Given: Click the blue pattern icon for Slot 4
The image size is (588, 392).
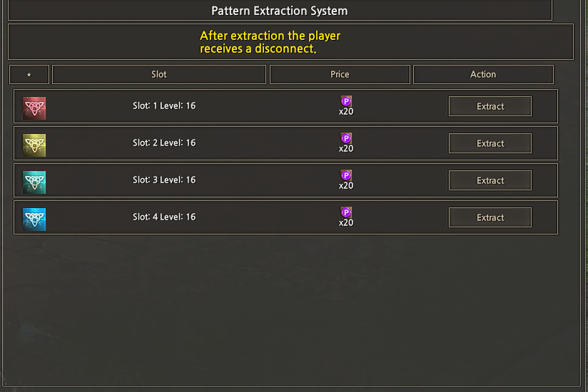Looking at the screenshot, I should click(34, 219).
